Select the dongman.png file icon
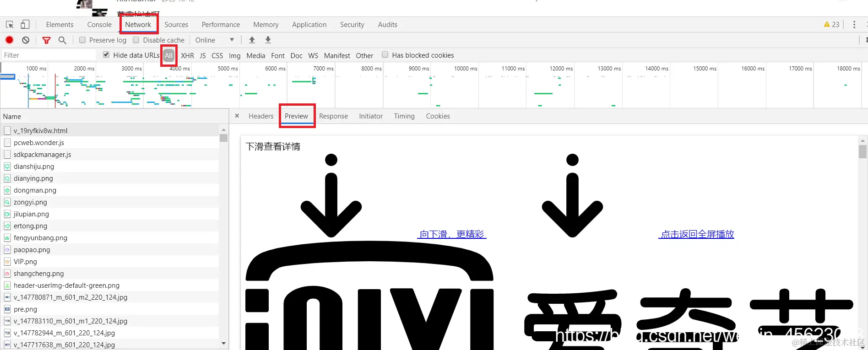868x350 pixels. pos(7,190)
